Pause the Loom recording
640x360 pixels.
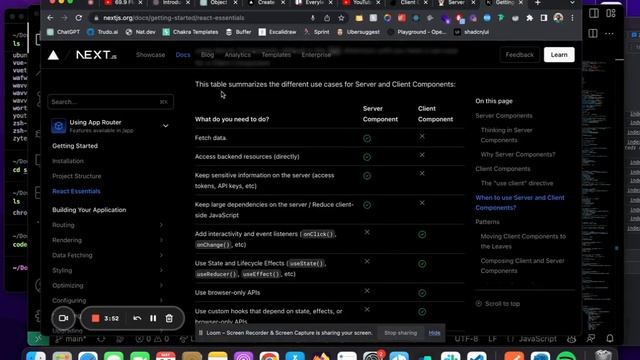pyautogui.click(x=153, y=318)
